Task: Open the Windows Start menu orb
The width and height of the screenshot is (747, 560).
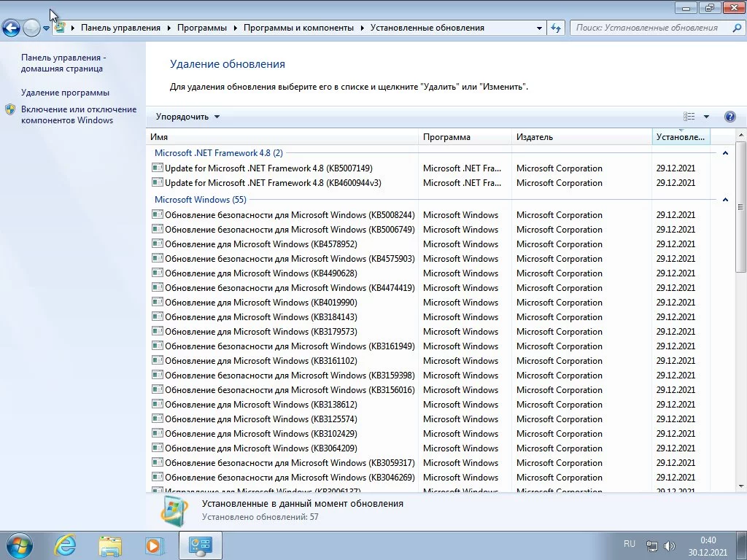Action: point(18,545)
